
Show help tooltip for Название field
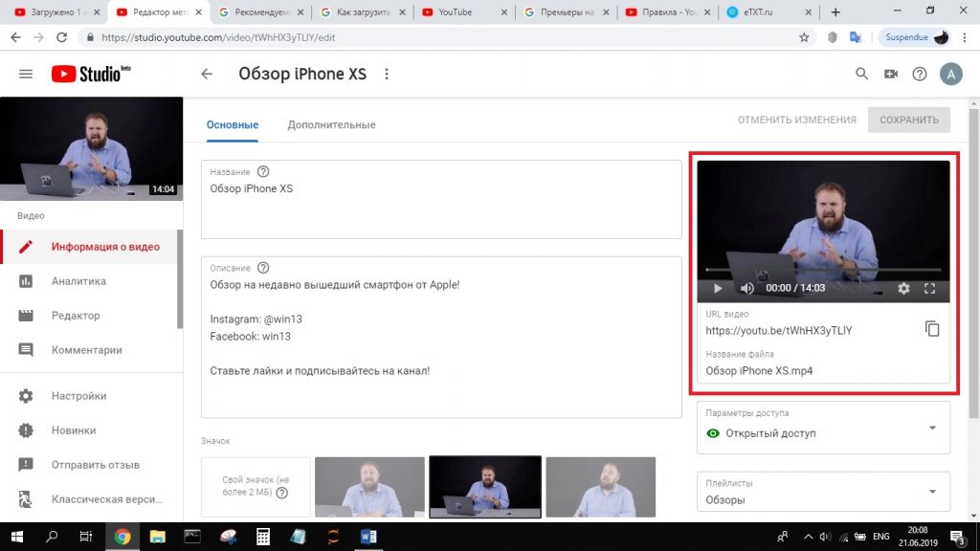263,172
